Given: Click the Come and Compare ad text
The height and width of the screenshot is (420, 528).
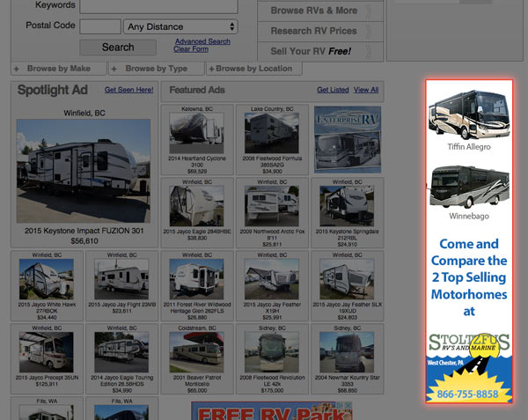Looking at the screenshot, I should [x=469, y=277].
